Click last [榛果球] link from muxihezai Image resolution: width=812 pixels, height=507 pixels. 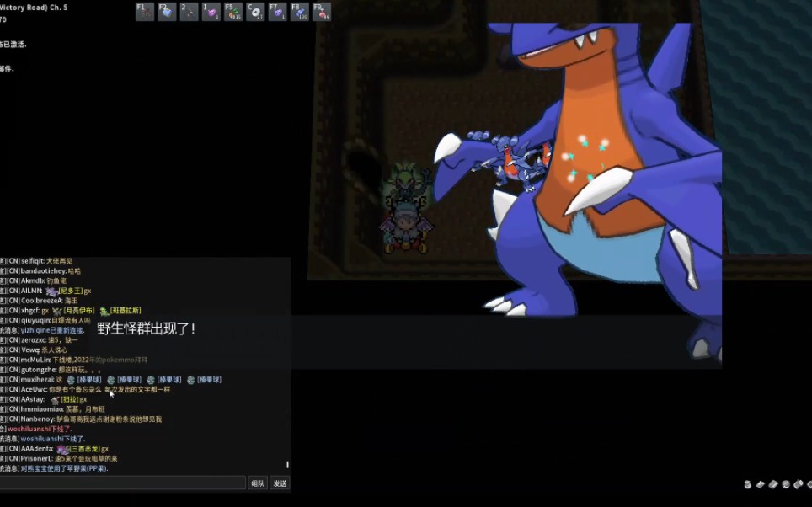coord(209,380)
